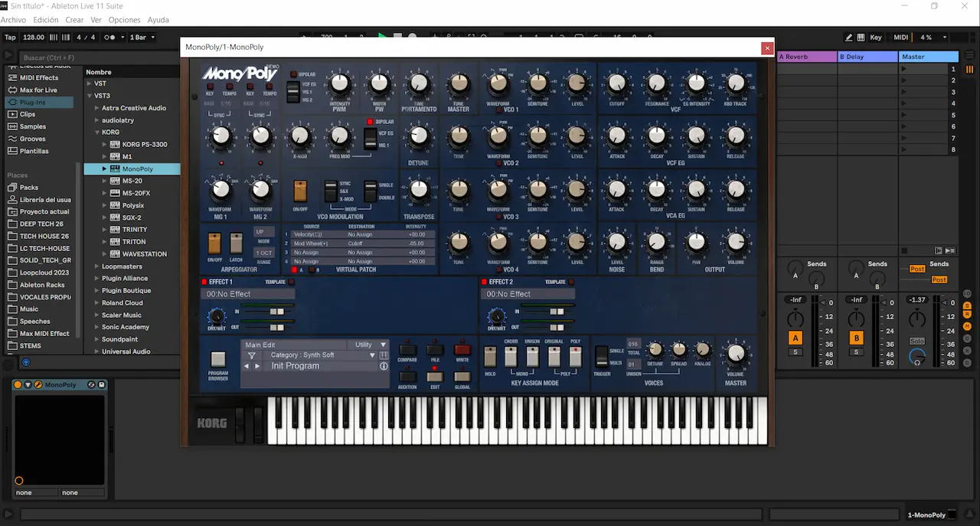
Task: Click the program filter funnel icon
Action: pyautogui.click(x=251, y=355)
